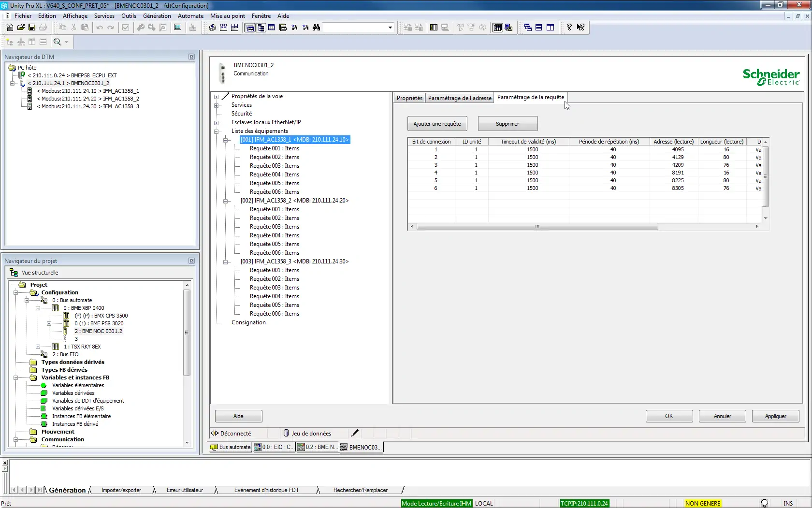Click the BMENOC0301_2 module image in header
This screenshot has height=508, width=812.
coord(222,73)
